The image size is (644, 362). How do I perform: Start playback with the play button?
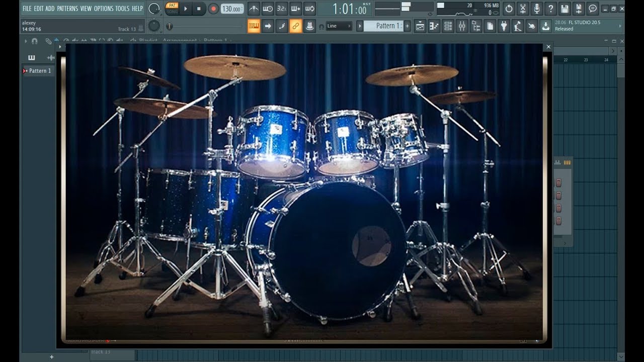tap(186, 9)
